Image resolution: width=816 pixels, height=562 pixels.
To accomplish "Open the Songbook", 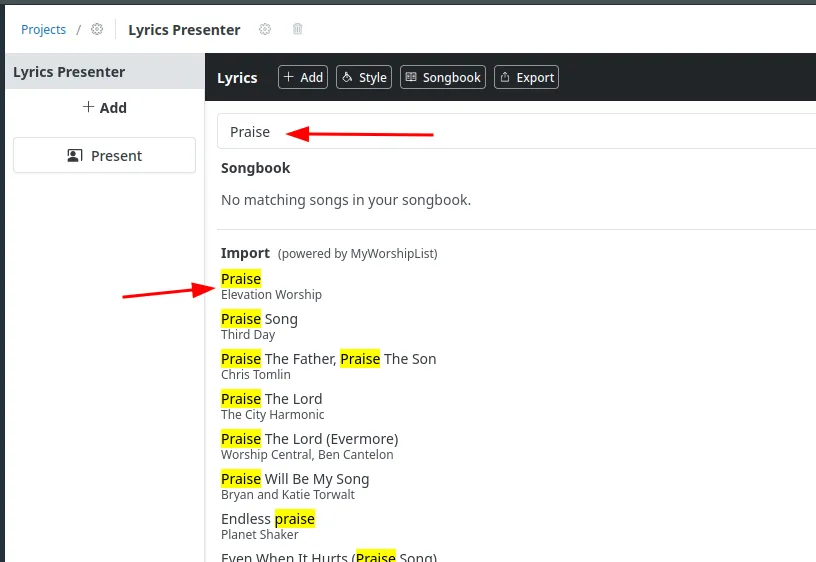I will pyautogui.click(x=443, y=78).
